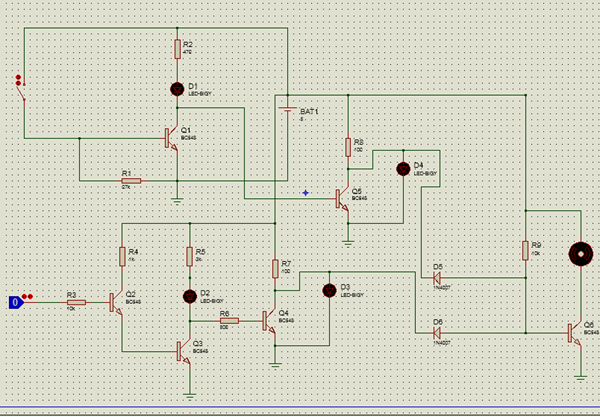Click the ground symbol under Q1

(177, 200)
